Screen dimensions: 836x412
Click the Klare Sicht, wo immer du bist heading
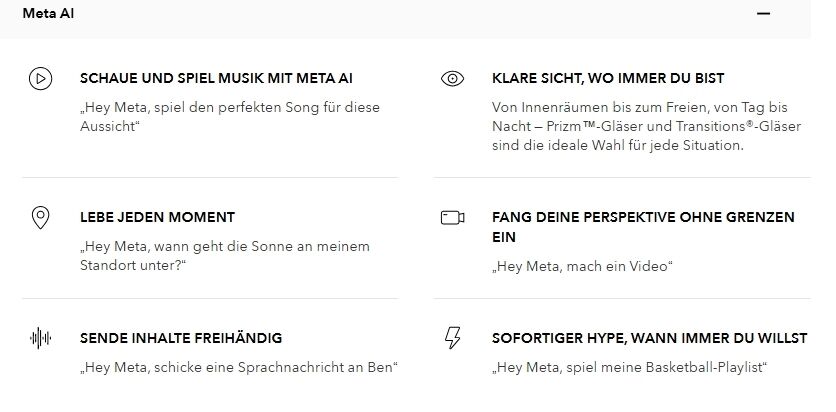pos(608,78)
